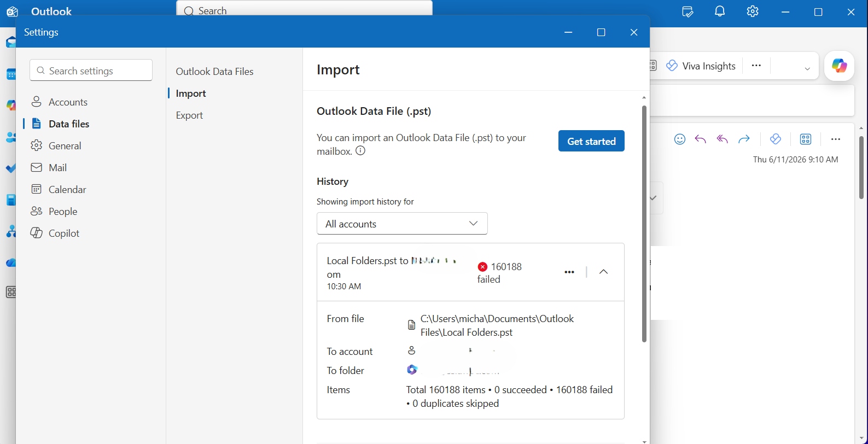868x444 pixels.
Task: Open the ellipsis next to Viva Insights
Action: (x=756, y=66)
